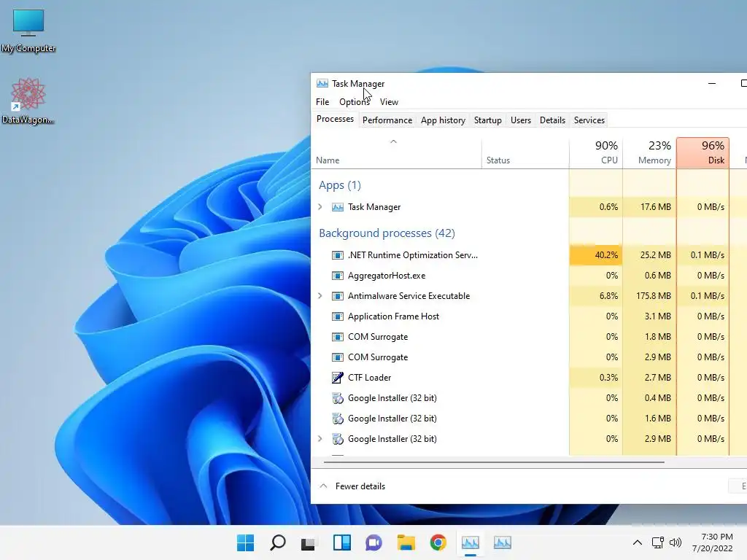Select the Application Frame Host row
The height and width of the screenshot is (560, 747).
coord(529,316)
